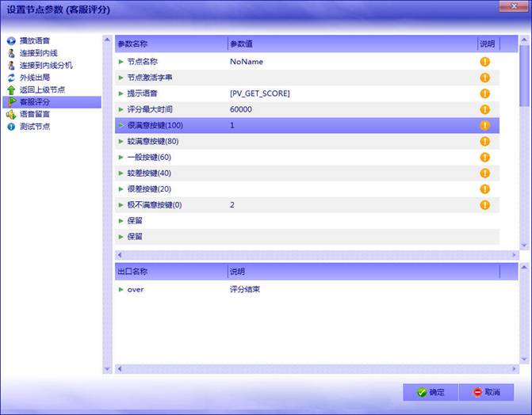Image resolution: width=532 pixels, height=415 pixels.
Task: Click warning icon on 极不满意按键(0) row
Action: click(484, 204)
